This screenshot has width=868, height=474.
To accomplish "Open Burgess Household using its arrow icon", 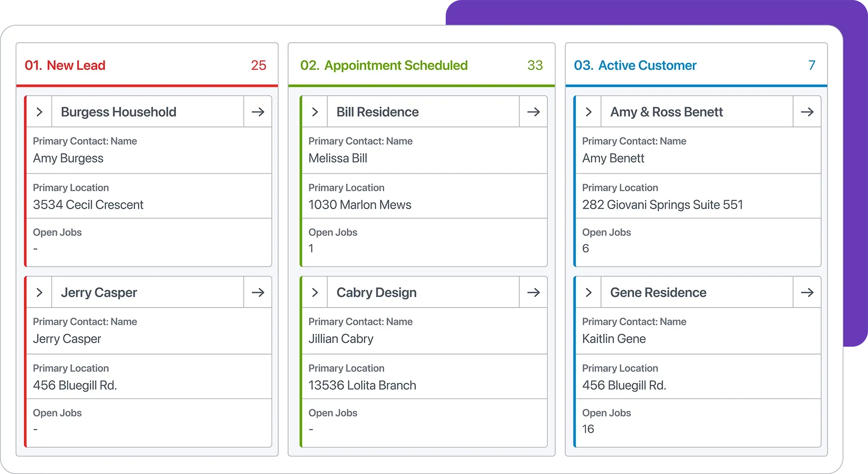I will [x=258, y=112].
